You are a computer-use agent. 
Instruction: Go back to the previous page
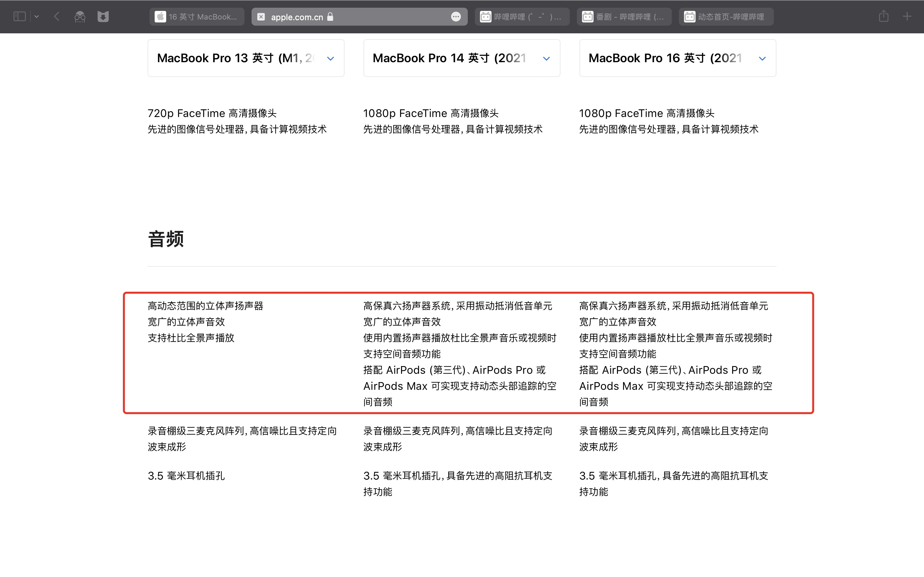[x=57, y=16]
